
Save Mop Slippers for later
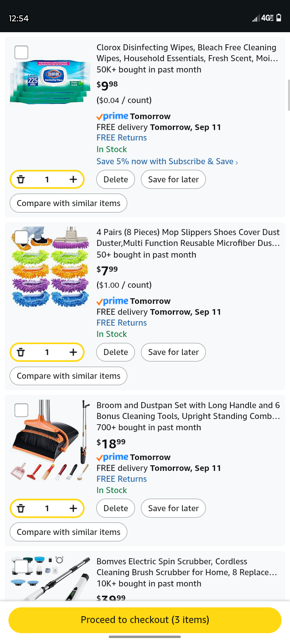point(173,352)
